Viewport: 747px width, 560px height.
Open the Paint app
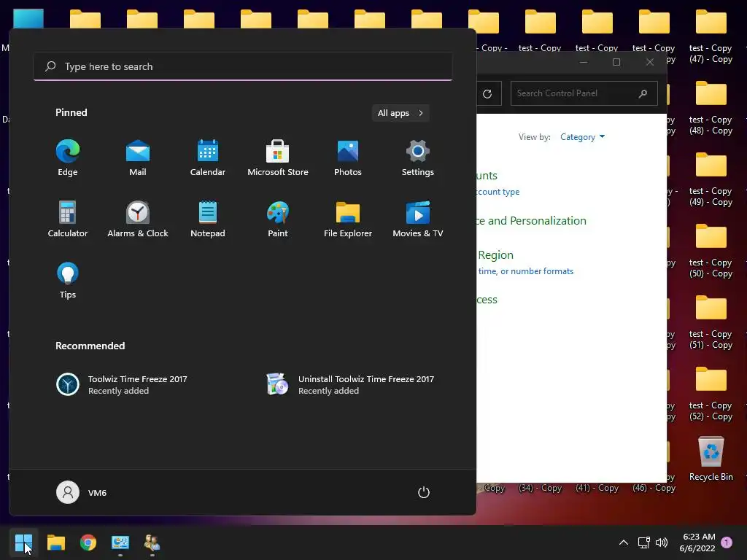click(278, 219)
